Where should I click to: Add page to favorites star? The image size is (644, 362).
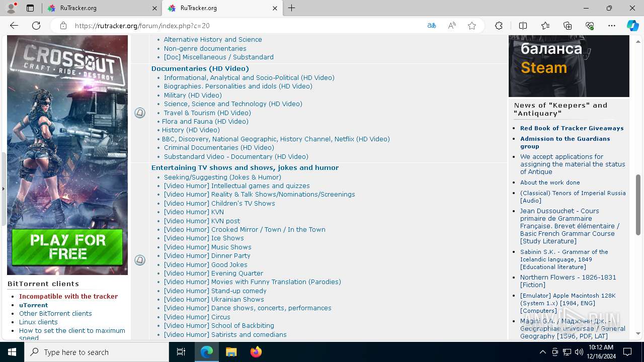click(472, 26)
